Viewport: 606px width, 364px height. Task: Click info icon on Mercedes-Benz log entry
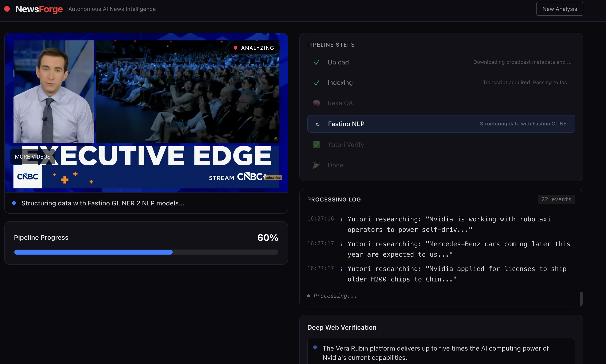pos(342,244)
